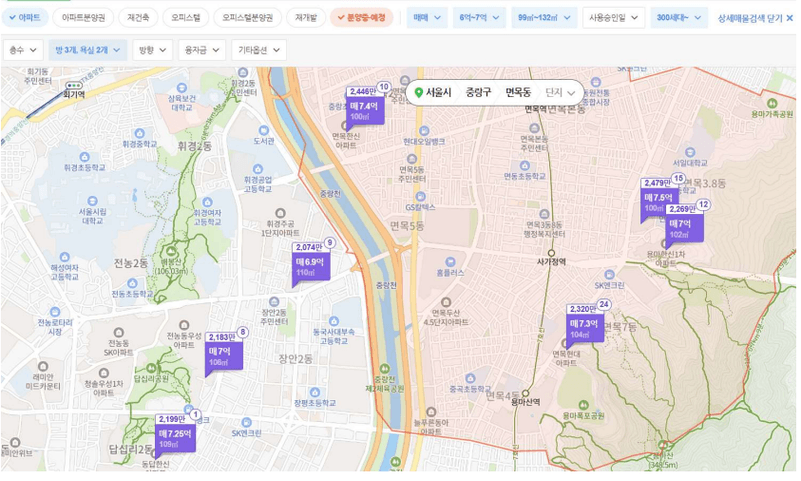Open the 사용승인일 dropdown

pyautogui.click(x=614, y=17)
